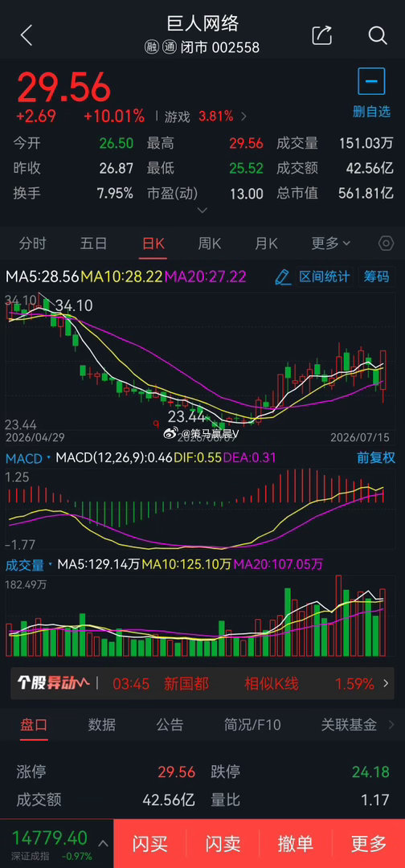Tap the 量比 1.17 value
The height and width of the screenshot is (868, 405).
[376, 800]
